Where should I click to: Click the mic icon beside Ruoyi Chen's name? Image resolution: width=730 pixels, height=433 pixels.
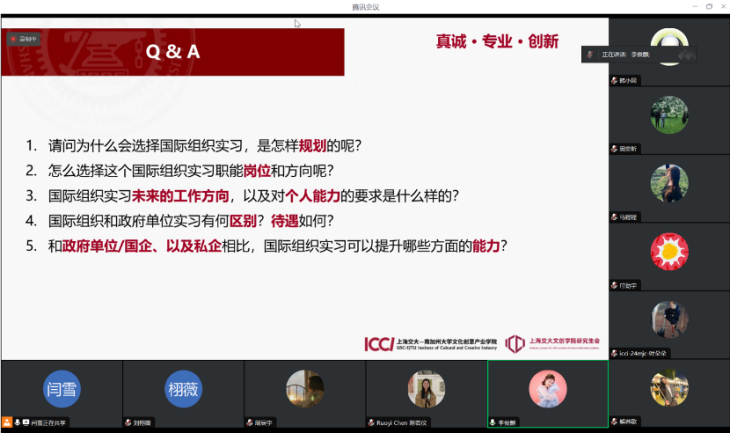click(372, 422)
